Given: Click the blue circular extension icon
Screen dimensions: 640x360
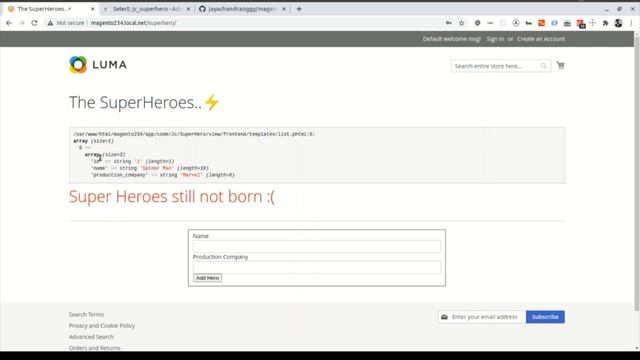Looking at the screenshot, I should (554, 23).
